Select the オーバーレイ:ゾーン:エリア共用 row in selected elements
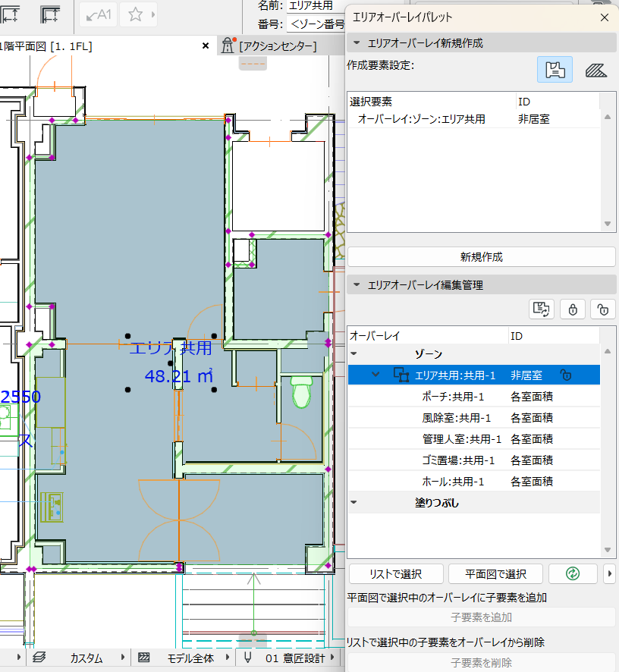 point(473,119)
